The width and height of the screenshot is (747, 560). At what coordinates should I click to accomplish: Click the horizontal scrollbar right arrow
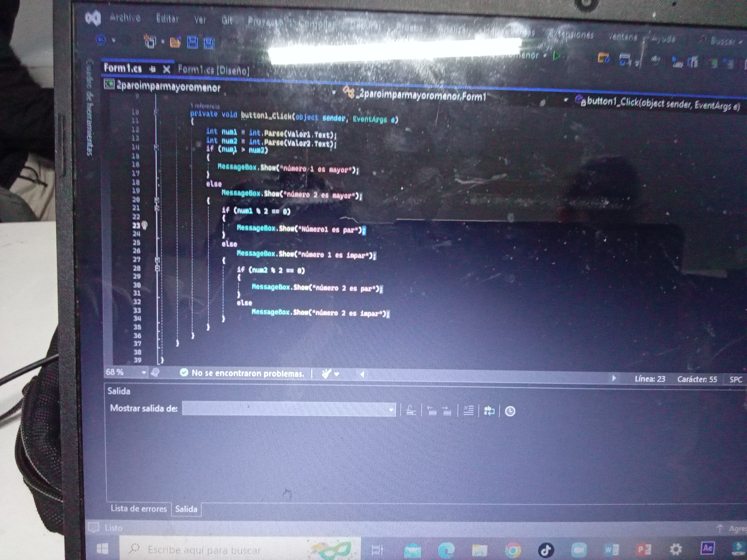click(x=614, y=378)
